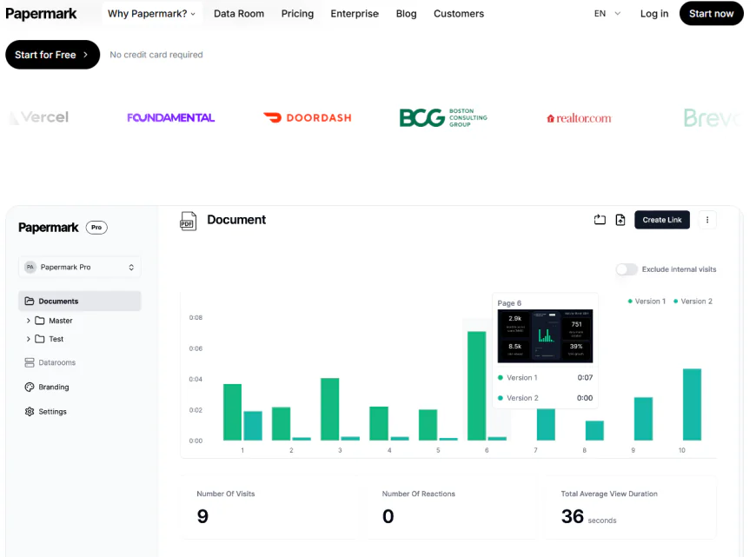Click the Page 6 preview thumbnail
This screenshot has height=557, width=756.
point(545,336)
